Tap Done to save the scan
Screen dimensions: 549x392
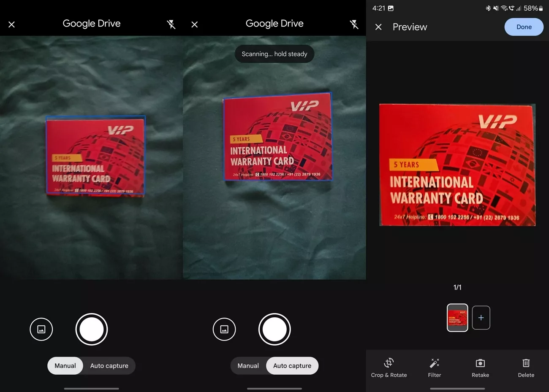(524, 27)
